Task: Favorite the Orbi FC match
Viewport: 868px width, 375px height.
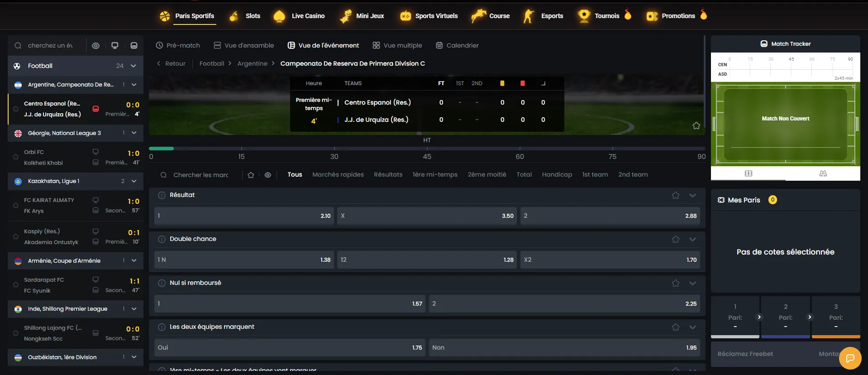Action: (16, 157)
